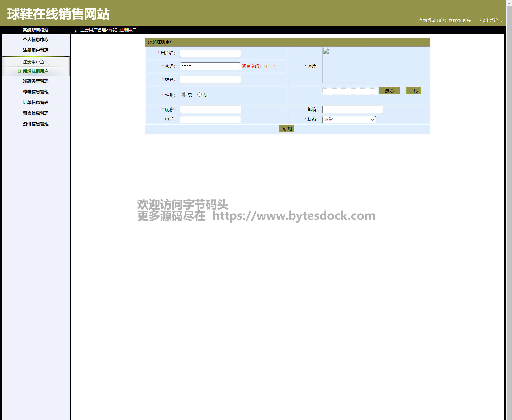The height and width of the screenshot is (420, 512).
Task: Focus the 用户名 input field
Action: (210, 53)
